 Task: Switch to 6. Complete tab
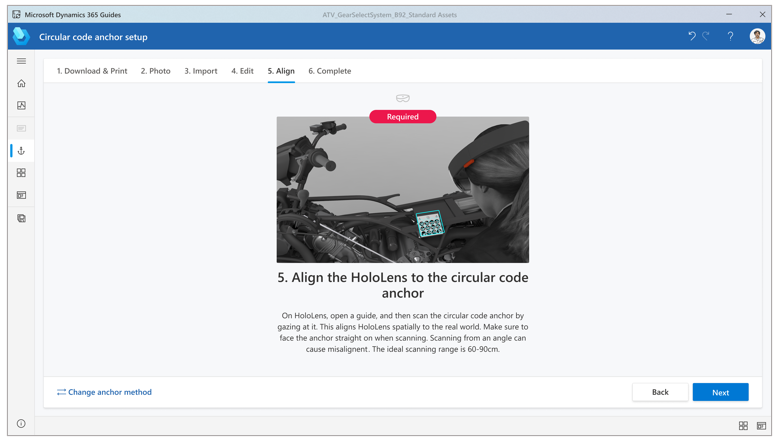[330, 71]
